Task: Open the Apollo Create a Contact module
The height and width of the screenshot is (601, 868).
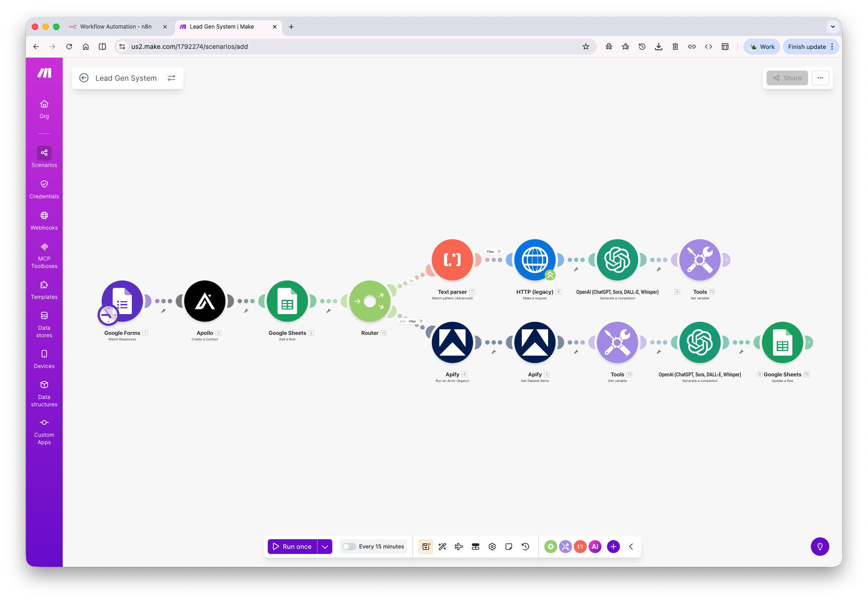Action: [x=205, y=301]
